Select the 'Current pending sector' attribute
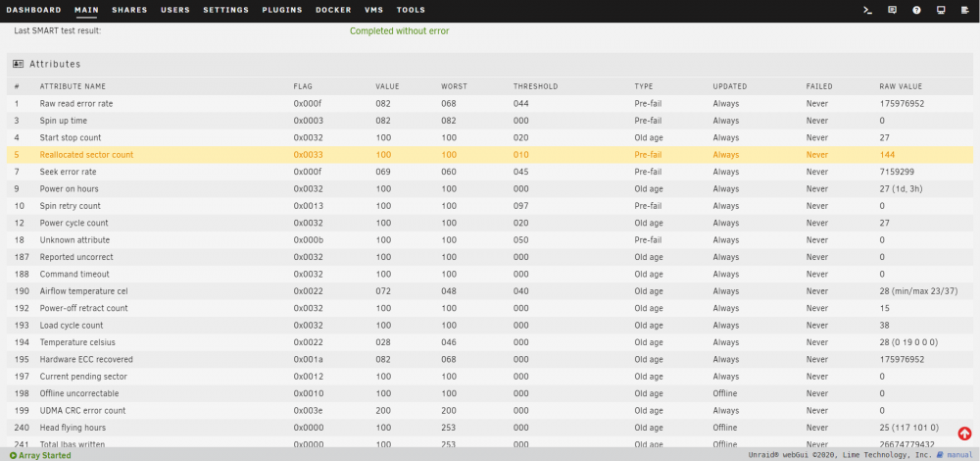 point(83,376)
